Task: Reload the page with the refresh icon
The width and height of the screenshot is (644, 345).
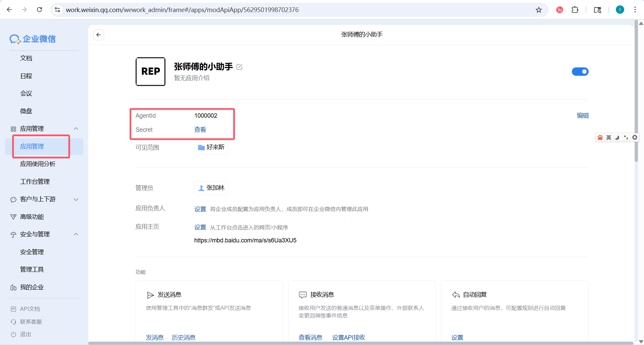Action: [40, 10]
